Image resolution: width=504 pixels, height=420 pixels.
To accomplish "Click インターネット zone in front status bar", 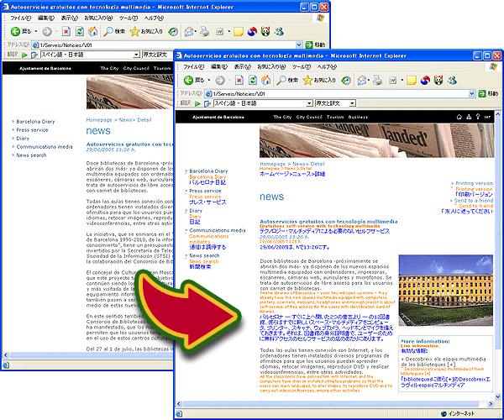I will point(458,413).
